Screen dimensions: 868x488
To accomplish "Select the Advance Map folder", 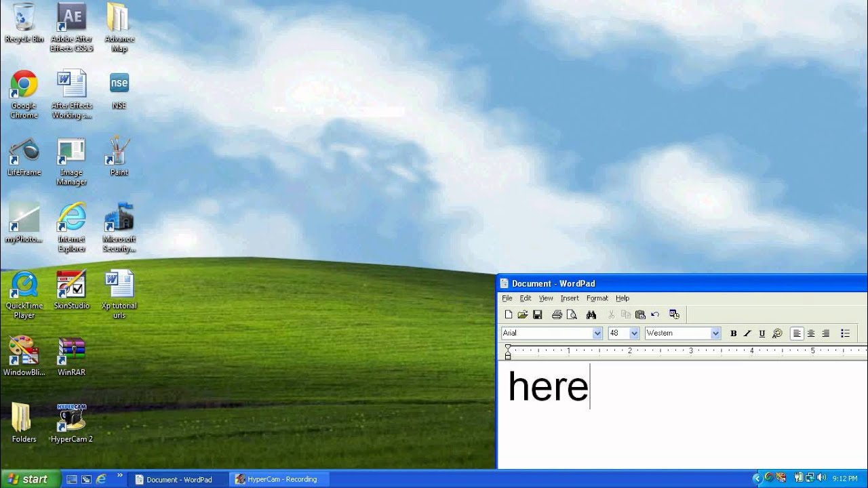I will pyautogui.click(x=119, y=27).
